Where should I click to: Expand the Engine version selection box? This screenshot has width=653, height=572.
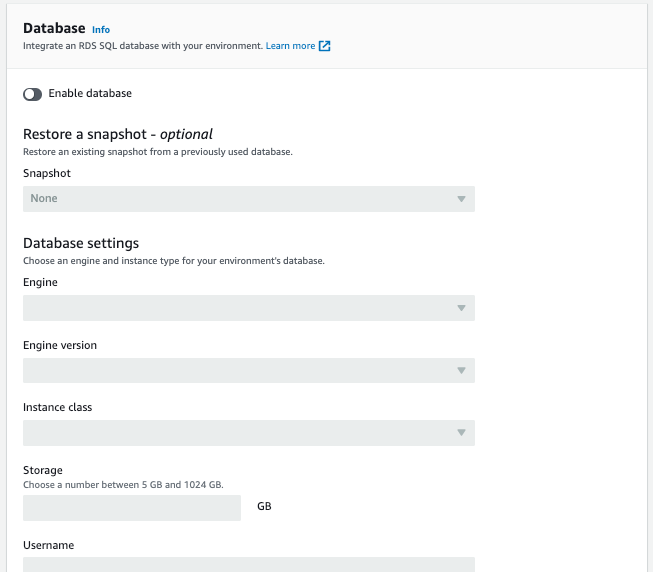(x=240, y=371)
